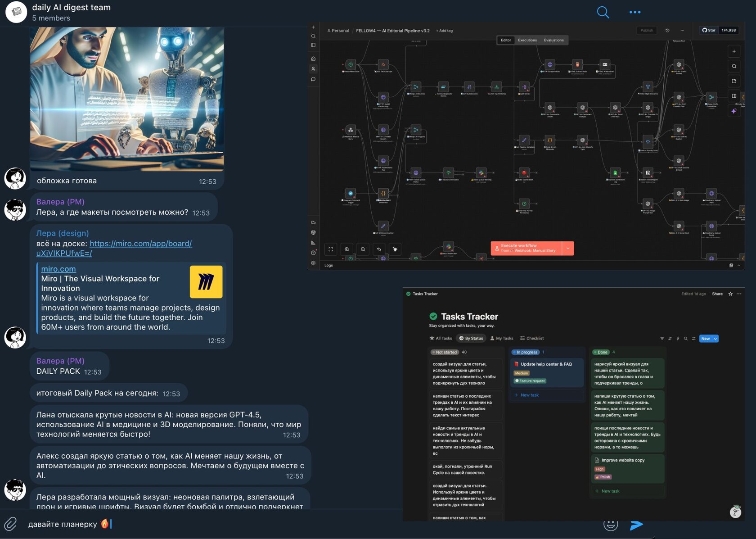Expand the n8n Logs panel chevron

point(738,265)
